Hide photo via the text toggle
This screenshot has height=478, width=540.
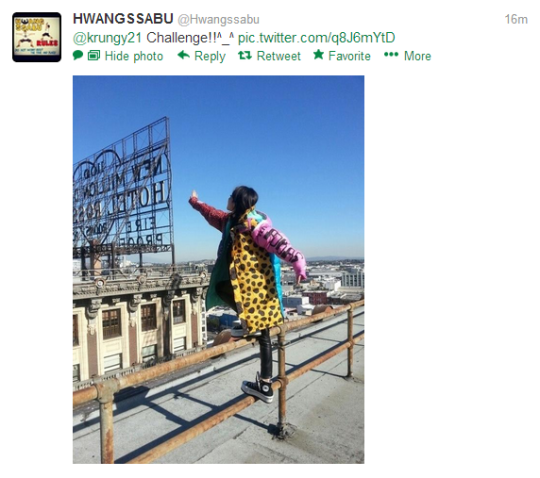click(x=134, y=56)
